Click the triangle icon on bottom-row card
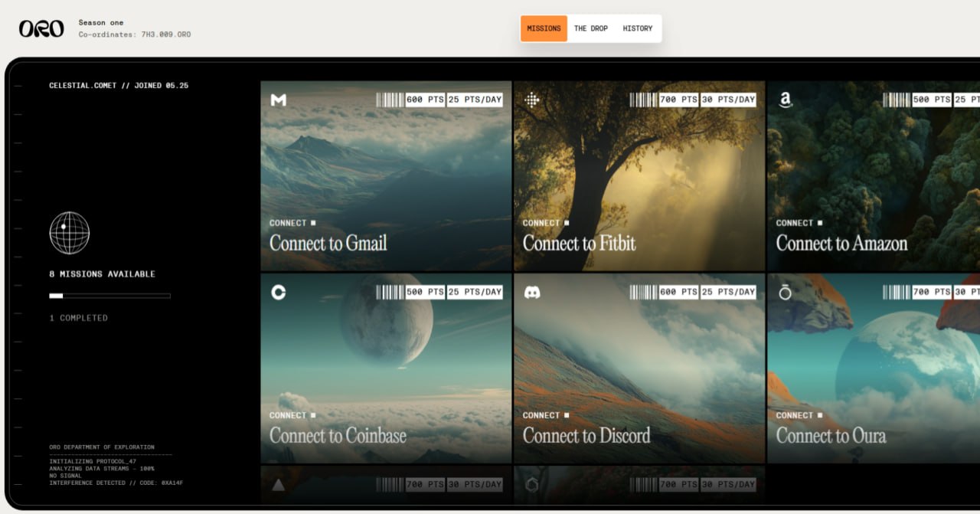980x514 pixels. 279,484
